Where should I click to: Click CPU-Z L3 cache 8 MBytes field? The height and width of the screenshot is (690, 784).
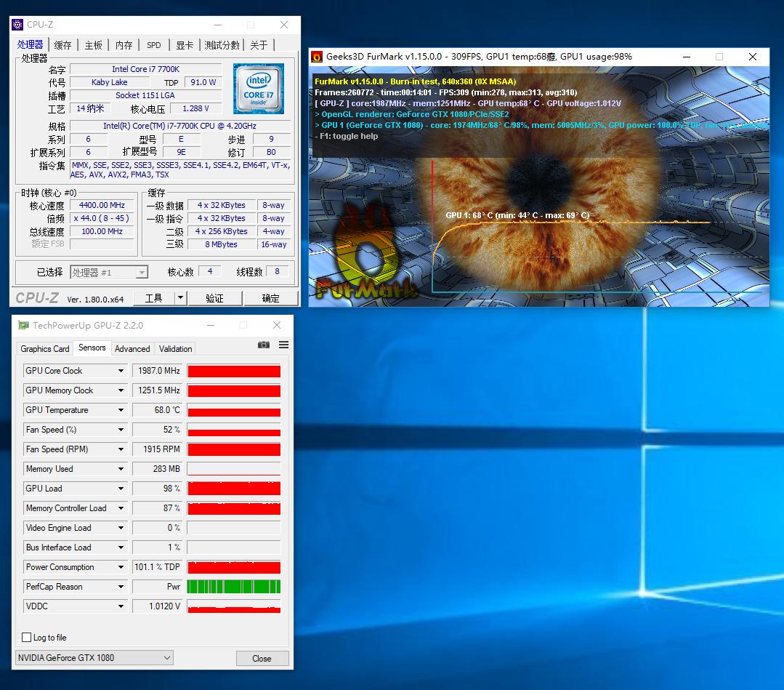(x=221, y=244)
